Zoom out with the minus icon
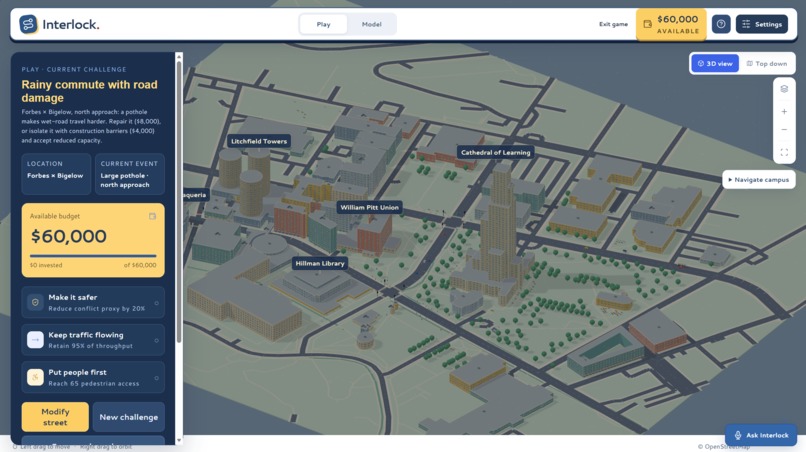The image size is (806, 452). (x=784, y=130)
